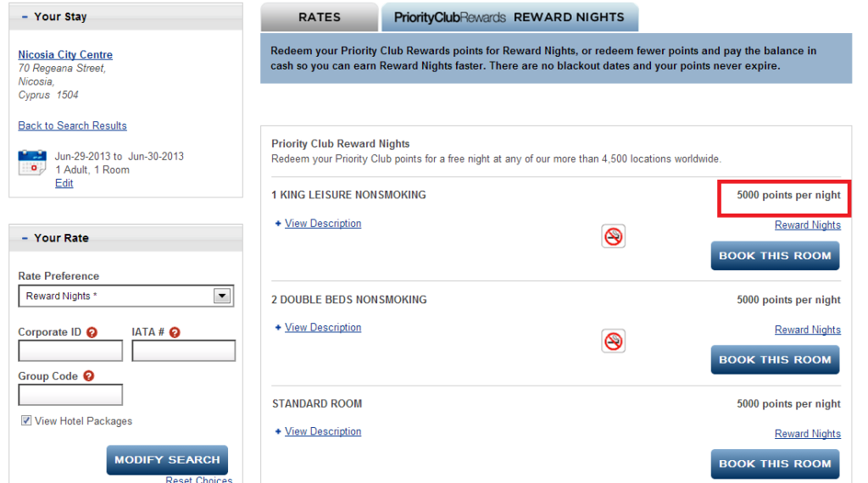
Task: Go Back to Search Results
Action: pos(72,125)
